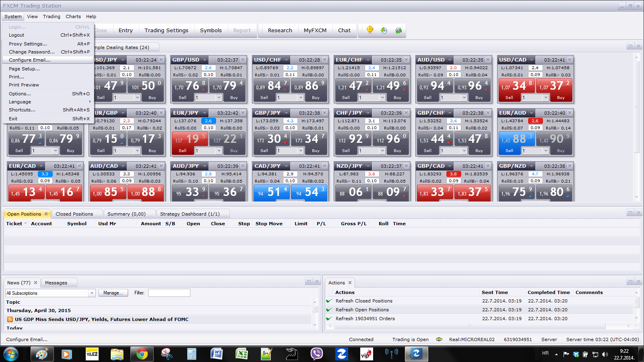Close the USD/CAD rate tile
The width and height of the screenshot is (644, 362).
coord(570,60)
